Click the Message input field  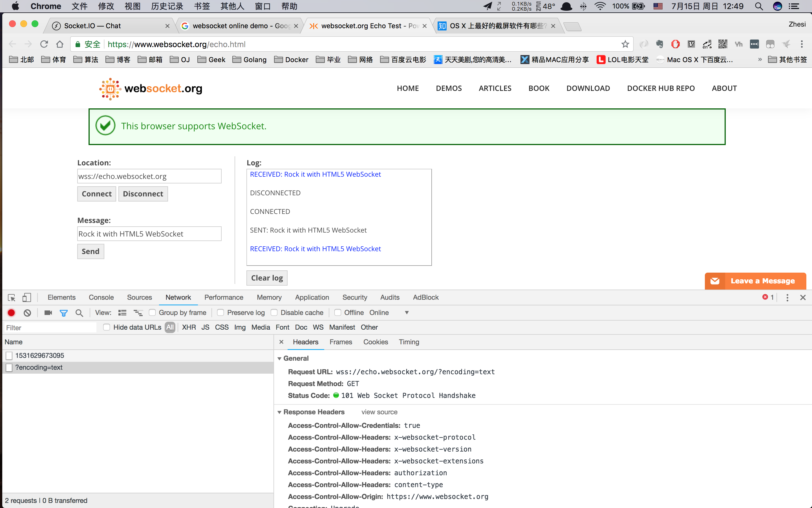click(x=149, y=233)
